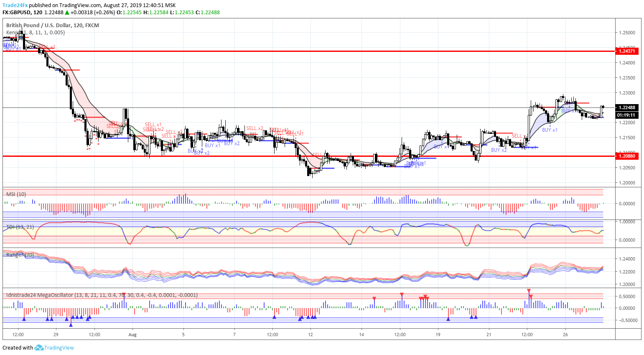This screenshot has height=355, width=644.
Task: Select the Kenji indicator label
Action: click(36, 32)
